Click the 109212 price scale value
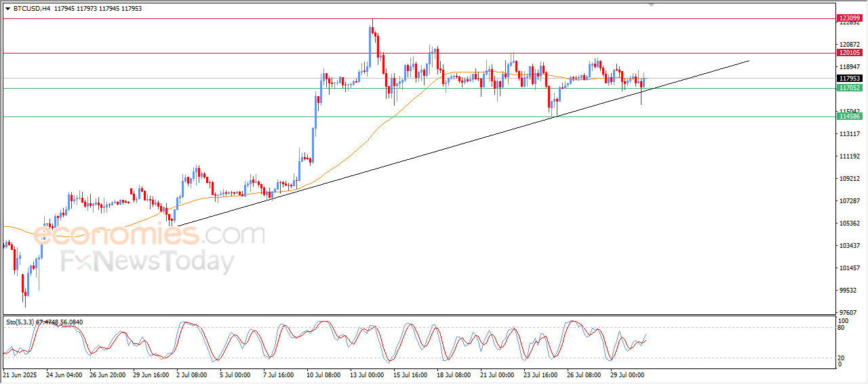The width and height of the screenshot is (868, 384). [849, 179]
